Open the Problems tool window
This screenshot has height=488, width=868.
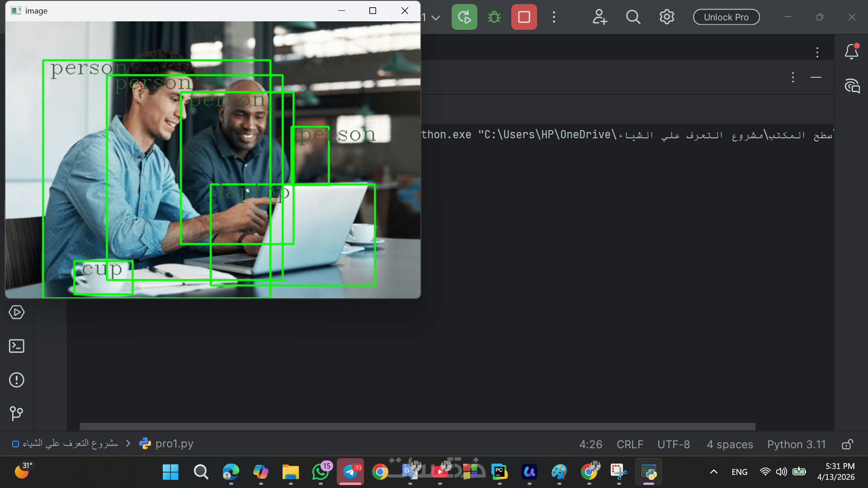click(x=17, y=380)
